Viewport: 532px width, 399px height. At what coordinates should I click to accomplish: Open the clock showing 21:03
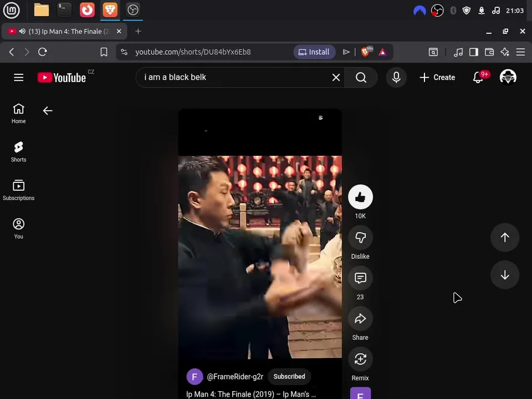click(515, 11)
